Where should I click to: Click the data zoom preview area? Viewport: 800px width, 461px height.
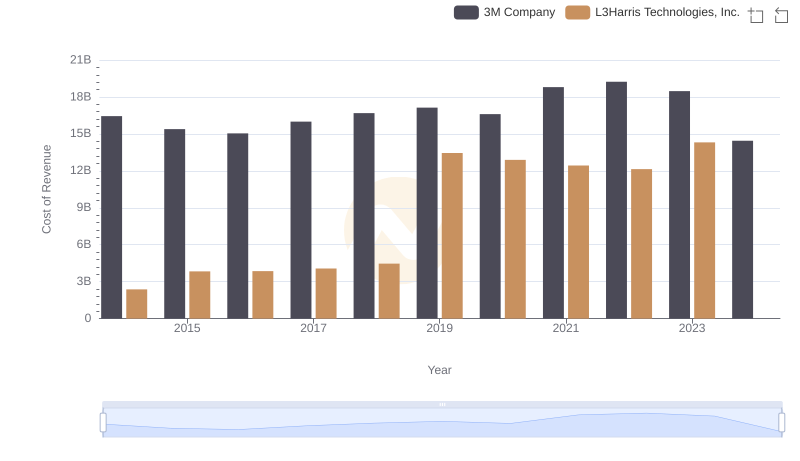pyautogui.click(x=442, y=423)
